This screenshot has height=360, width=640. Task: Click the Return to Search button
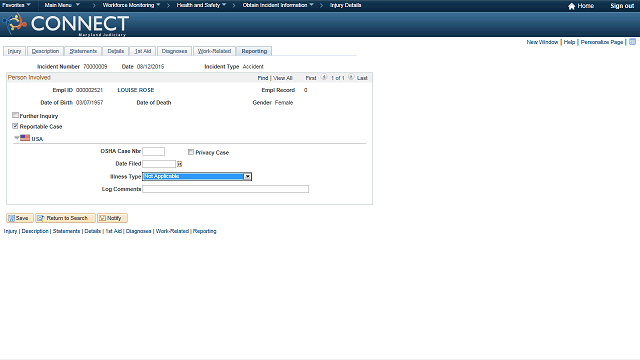pyautogui.click(x=65, y=218)
